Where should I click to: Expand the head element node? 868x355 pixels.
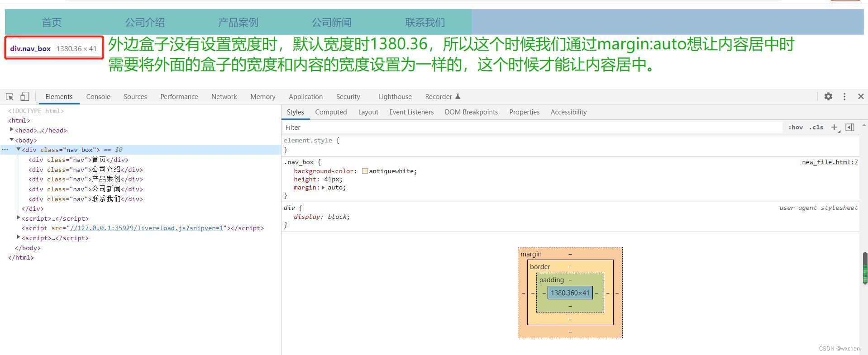(12, 130)
